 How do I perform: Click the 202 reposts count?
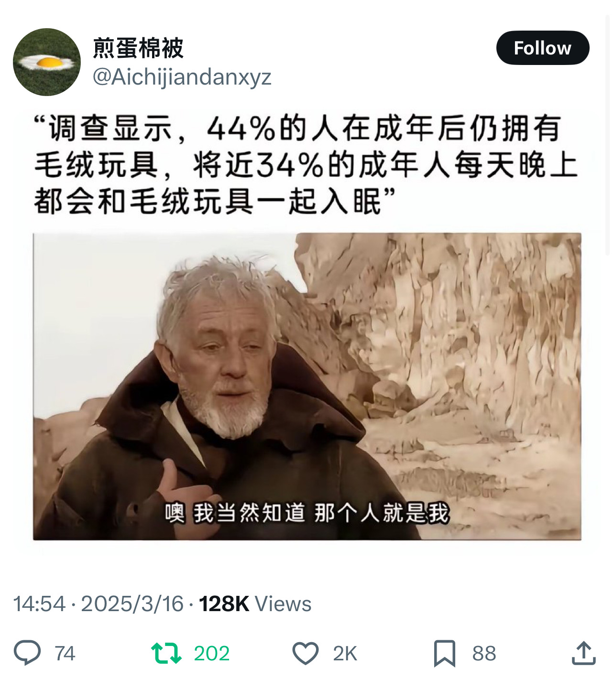click(x=212, y=653)
